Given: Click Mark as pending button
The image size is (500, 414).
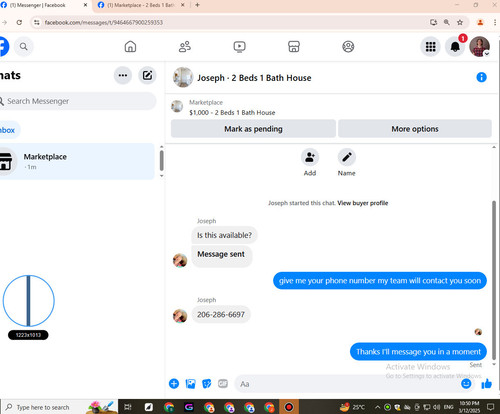Looking at the screenshot, I should [253, 129].
